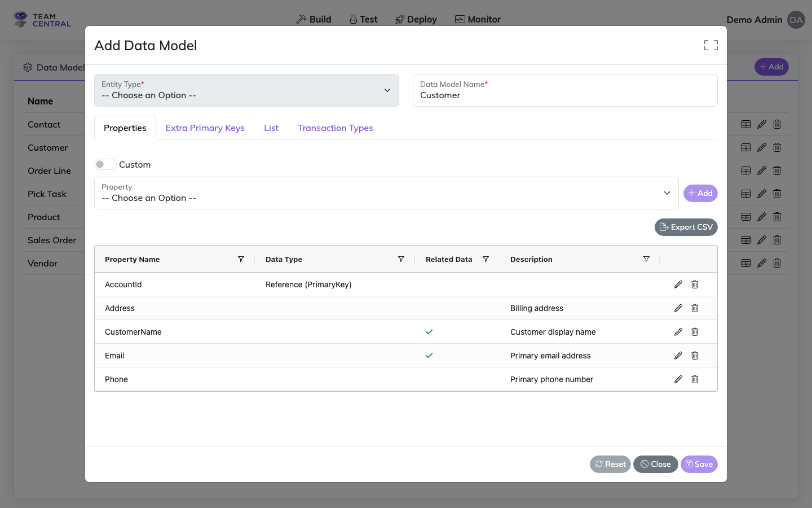
Task: Click the Primary phone number description
Action: point(551,379)
